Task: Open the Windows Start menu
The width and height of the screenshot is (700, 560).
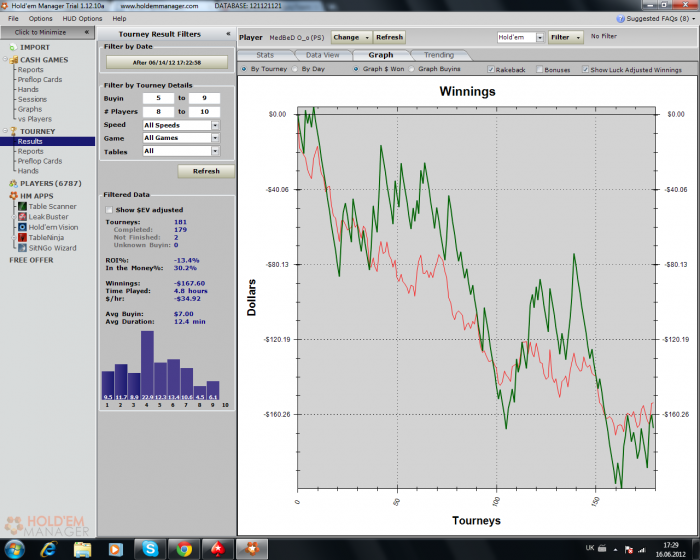Action: tap(14, 549)
